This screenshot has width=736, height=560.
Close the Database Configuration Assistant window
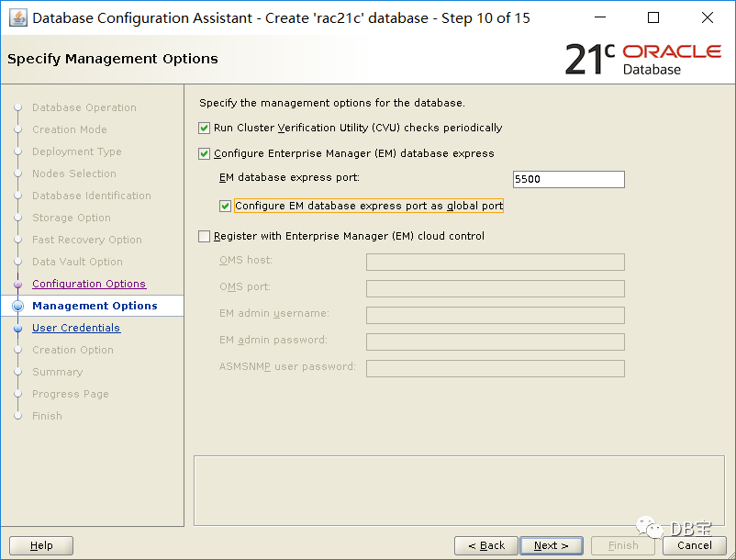coord(708,17)
